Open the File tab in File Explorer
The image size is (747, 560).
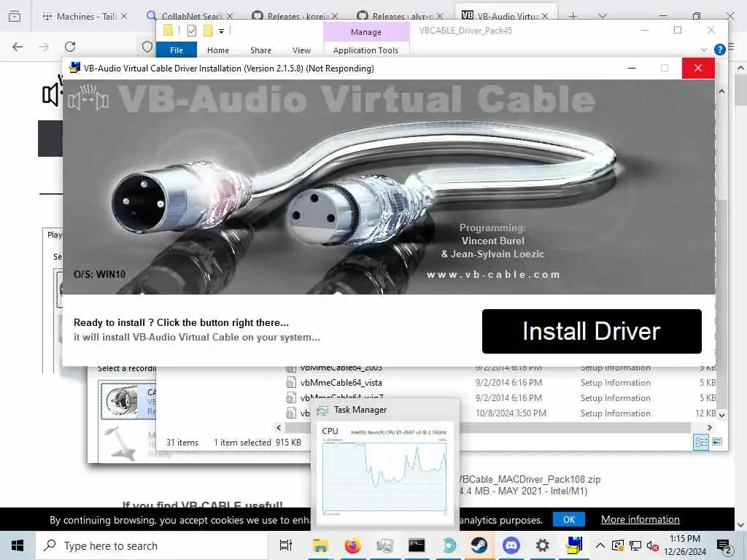click(x=177, y=50)
